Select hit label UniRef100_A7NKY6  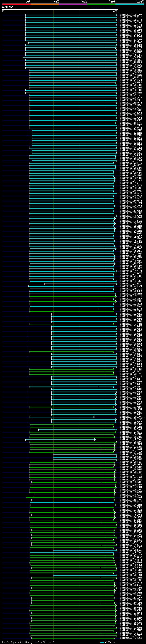click(131, 633)
